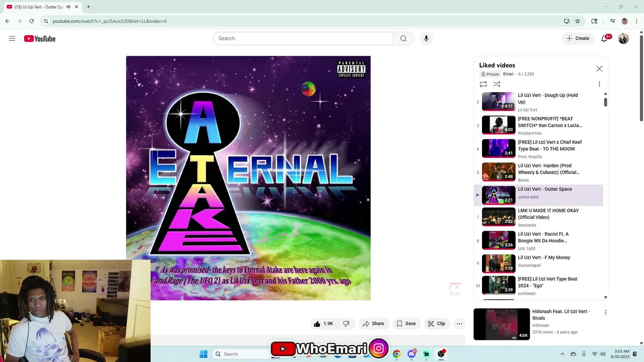Open a new browser tab
The image size is (644, 362).
tap(89, 7)
